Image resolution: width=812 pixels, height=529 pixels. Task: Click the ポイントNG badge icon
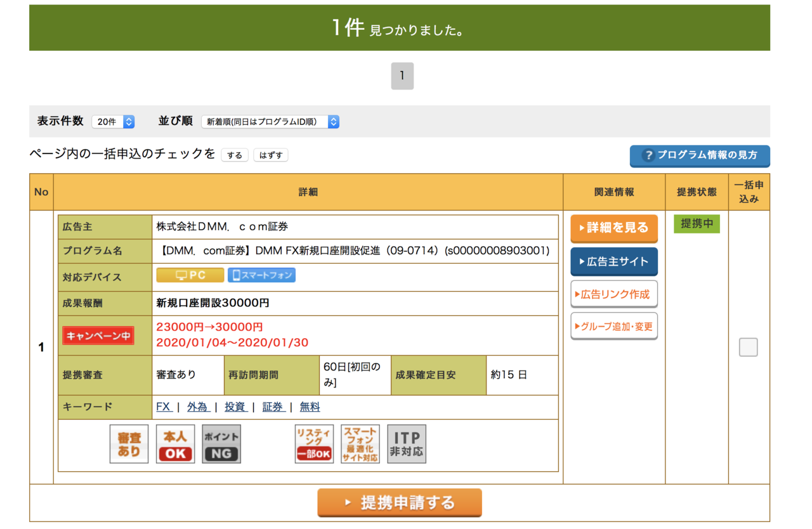click(221, 444)
